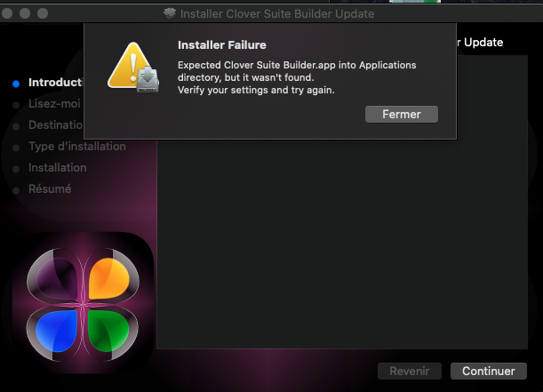Click the package icon in title bar
Image resolution: width=543 pixels, height=392 pixels.
point(170,13)
